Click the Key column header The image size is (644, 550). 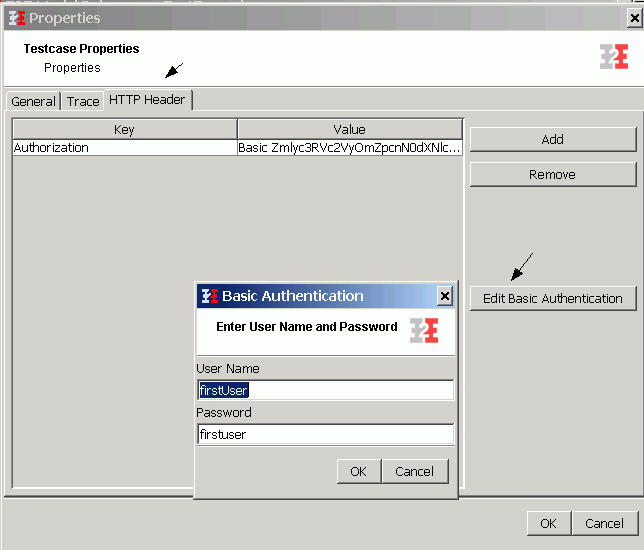pos(125,129)
